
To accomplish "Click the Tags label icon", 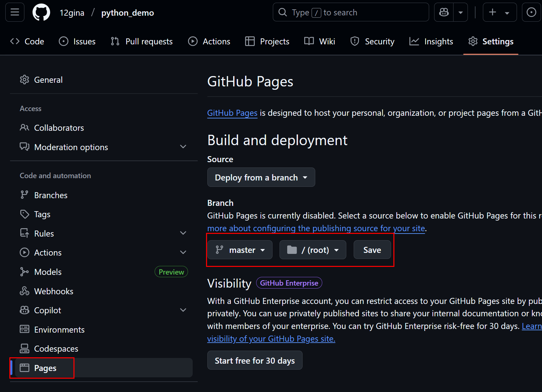I will pos(24,214).
